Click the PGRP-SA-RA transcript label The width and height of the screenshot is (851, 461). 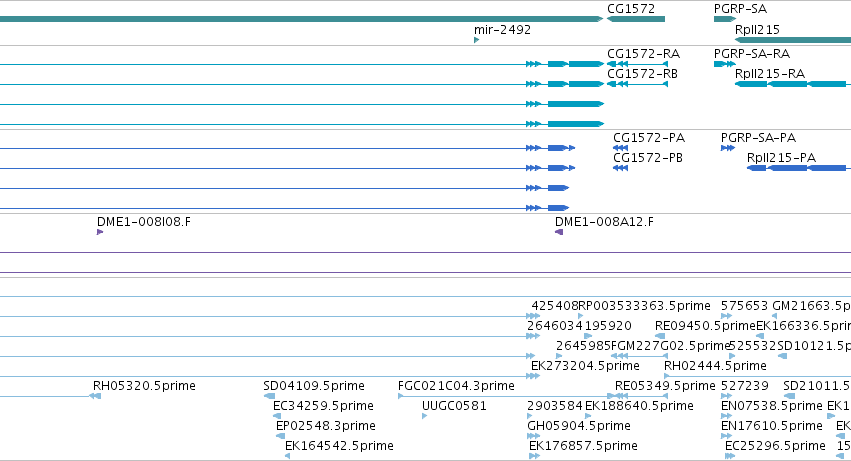point(752,54)
